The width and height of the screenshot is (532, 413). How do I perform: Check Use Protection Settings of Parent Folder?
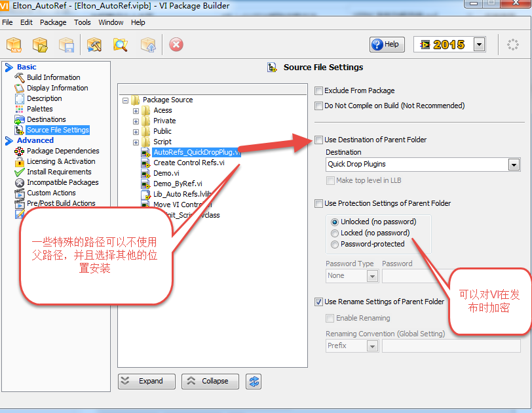point(318,204)
